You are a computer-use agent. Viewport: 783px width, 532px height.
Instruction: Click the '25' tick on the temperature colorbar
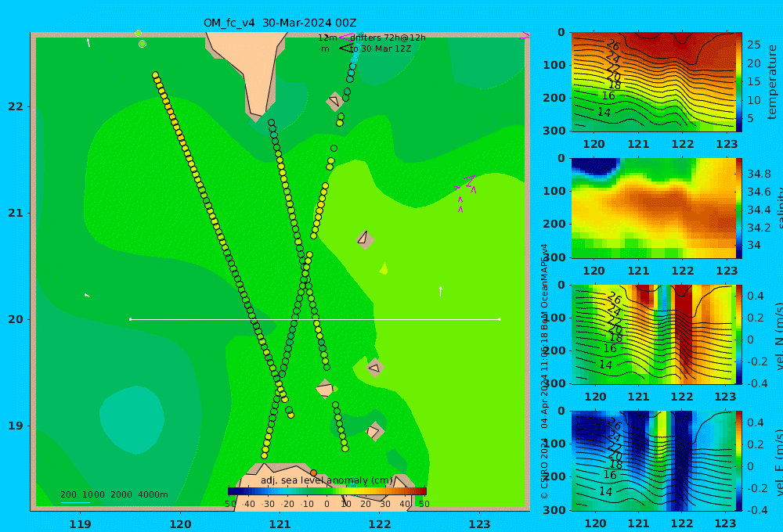pyautogui.click(x=753, y=45)
